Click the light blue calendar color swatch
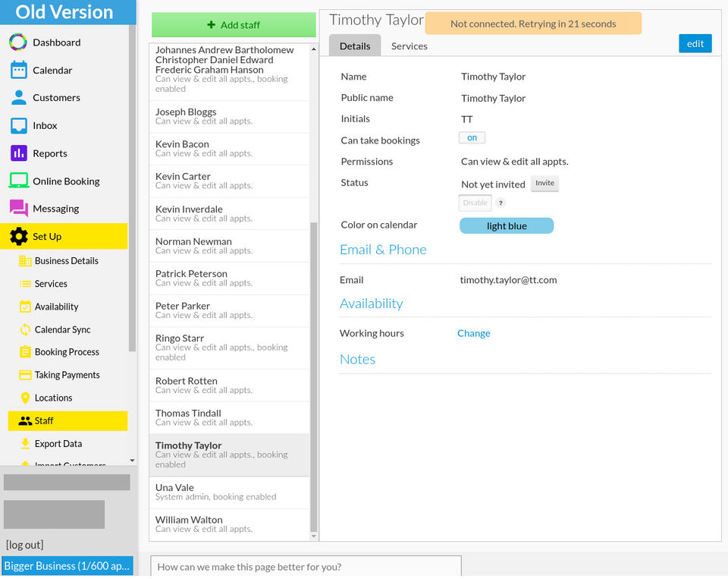 [507, 226]
